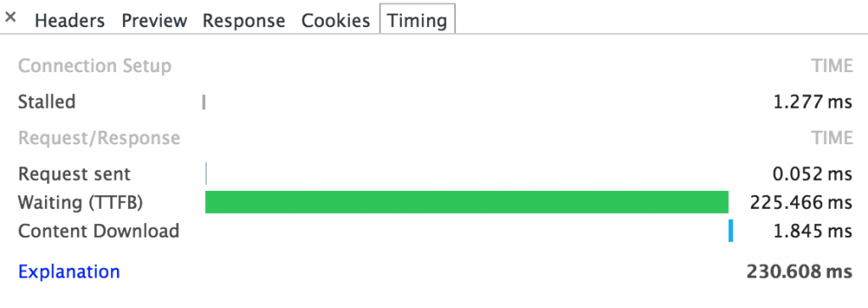This screenshot has width=868, height=308.
Task: Close the request details panel
Action: tap(10, 19)
